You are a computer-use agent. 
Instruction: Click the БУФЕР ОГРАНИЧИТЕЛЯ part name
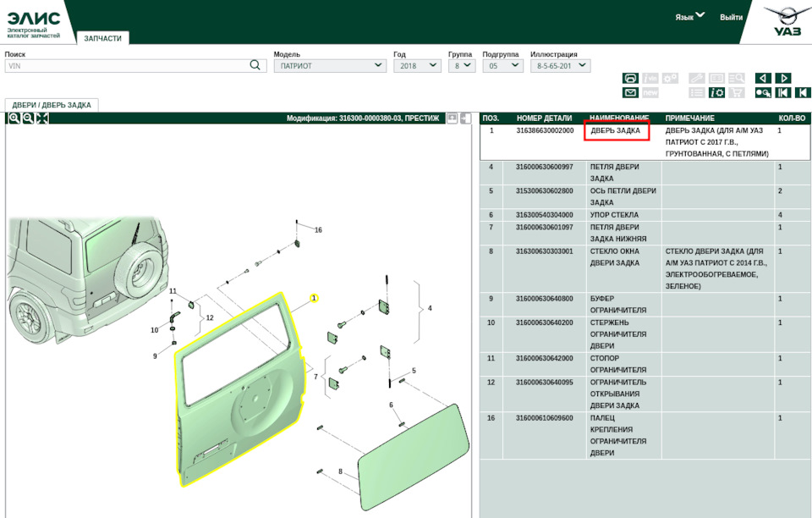[618, 305]
